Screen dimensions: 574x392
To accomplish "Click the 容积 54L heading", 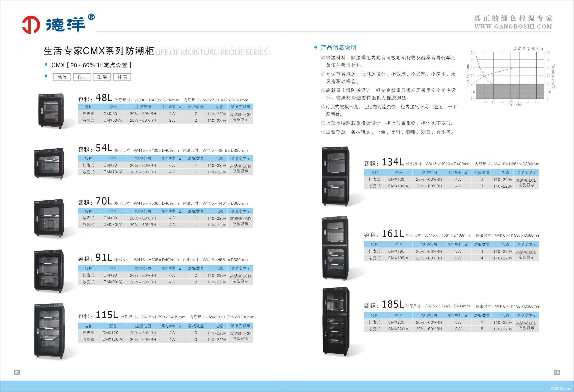I will 95,149.
